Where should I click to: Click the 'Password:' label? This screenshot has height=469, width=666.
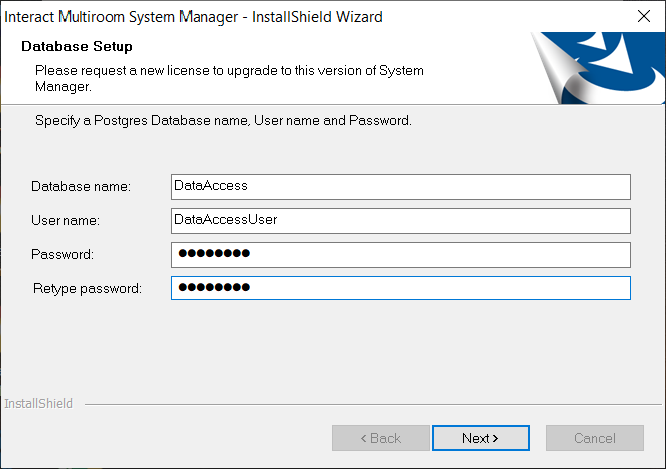coord(62,254)
